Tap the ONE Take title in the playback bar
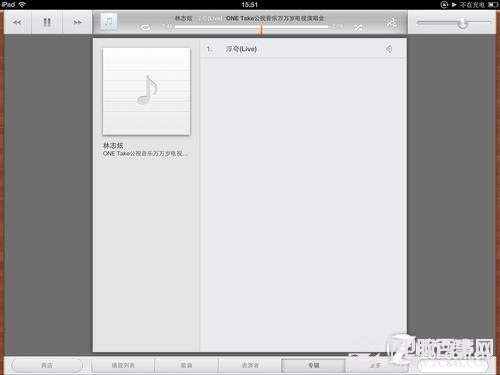The width and height of the screenshot is (500, 375). click(275, 18)
